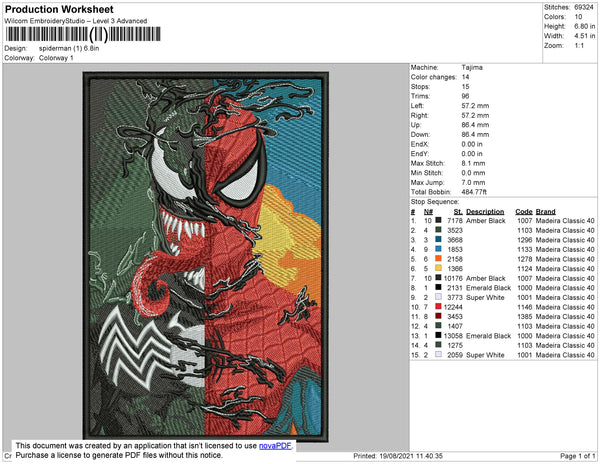Select the Width value 4.51 in
This screenshot has height=464, width=600.
[x=584, y=36]
